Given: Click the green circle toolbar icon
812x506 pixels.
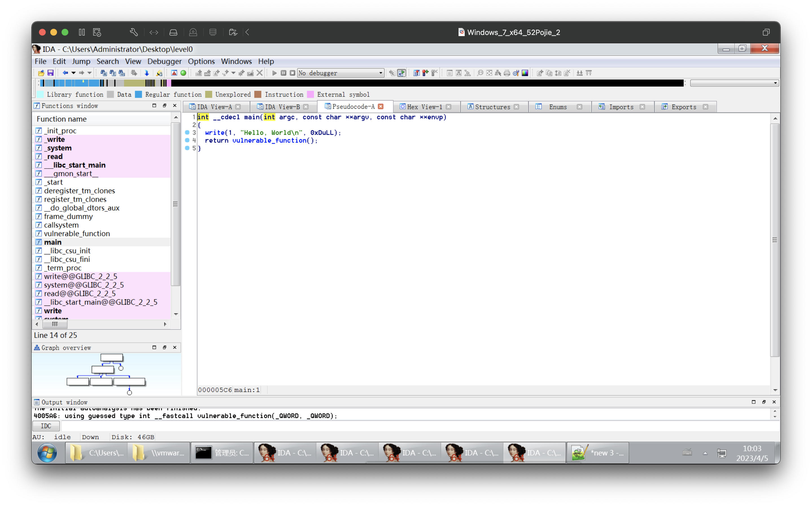Looking at the screenshot, I should (183, 73).
